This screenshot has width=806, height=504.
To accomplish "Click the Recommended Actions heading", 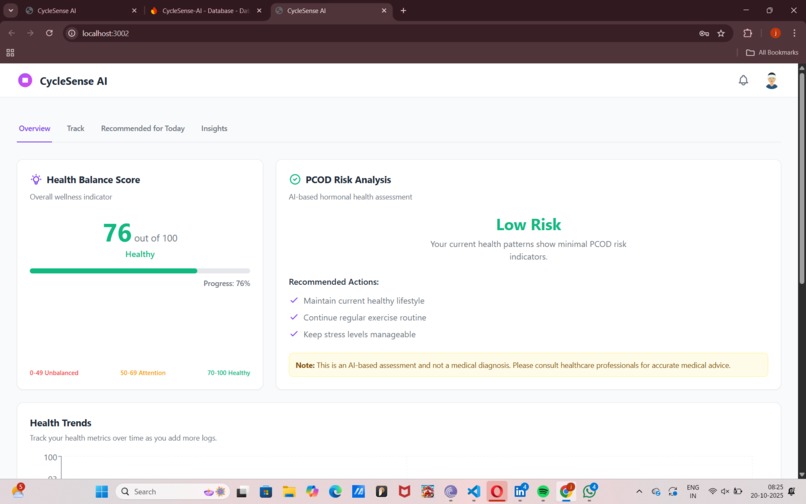I will click(334, 282).
